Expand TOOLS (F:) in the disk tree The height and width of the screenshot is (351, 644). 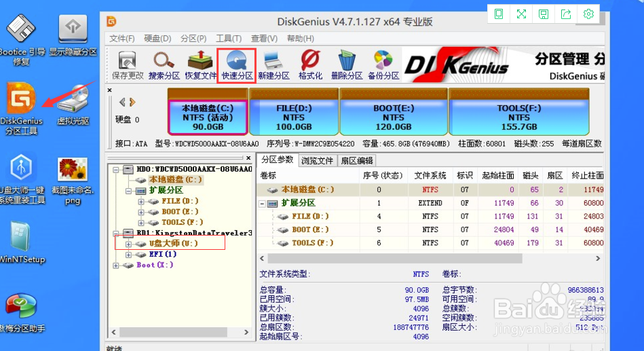141,223
